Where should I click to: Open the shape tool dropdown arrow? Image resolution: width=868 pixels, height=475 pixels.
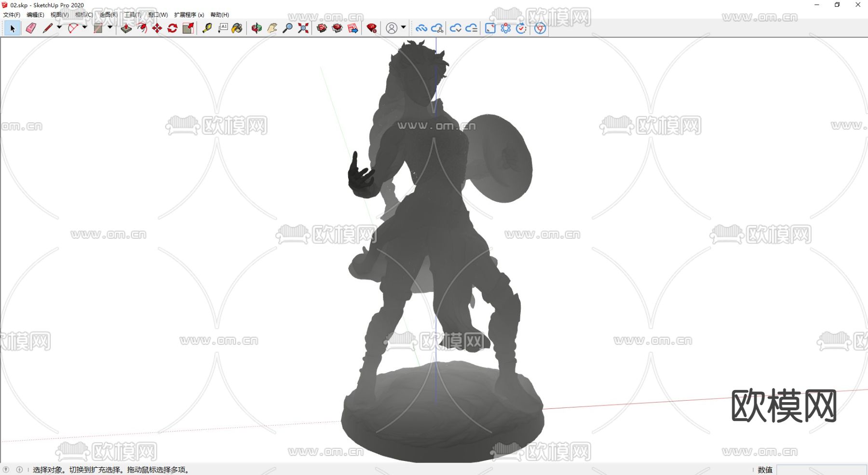click(x=110, y=28)
